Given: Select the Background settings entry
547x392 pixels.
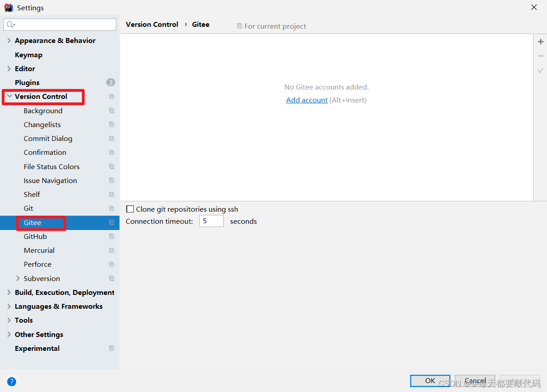Looking at the screenshot, I should click(x=43, y=111).
